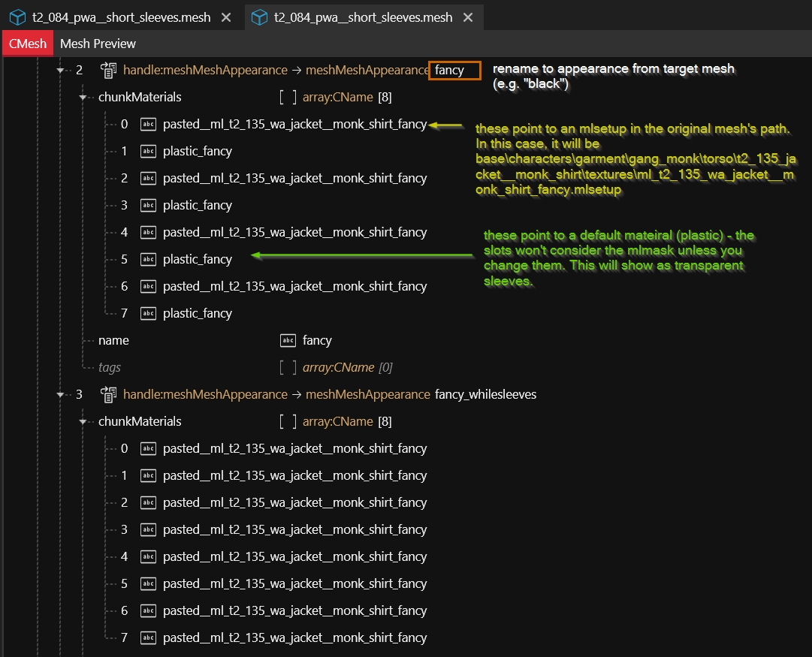Click the cube icon on the active mesh tab
Viewport: 812px width, 657px height.
259,17
